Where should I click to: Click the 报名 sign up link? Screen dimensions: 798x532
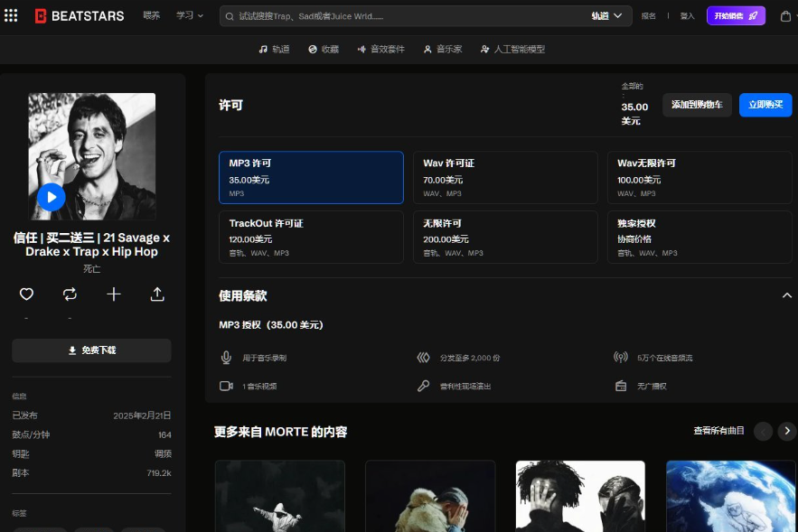point(648,16)
